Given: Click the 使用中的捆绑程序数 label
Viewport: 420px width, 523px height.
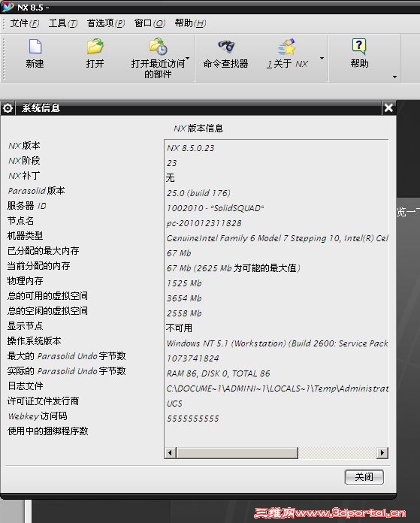Looking at the screenshot, I should (x=47, y=431).
